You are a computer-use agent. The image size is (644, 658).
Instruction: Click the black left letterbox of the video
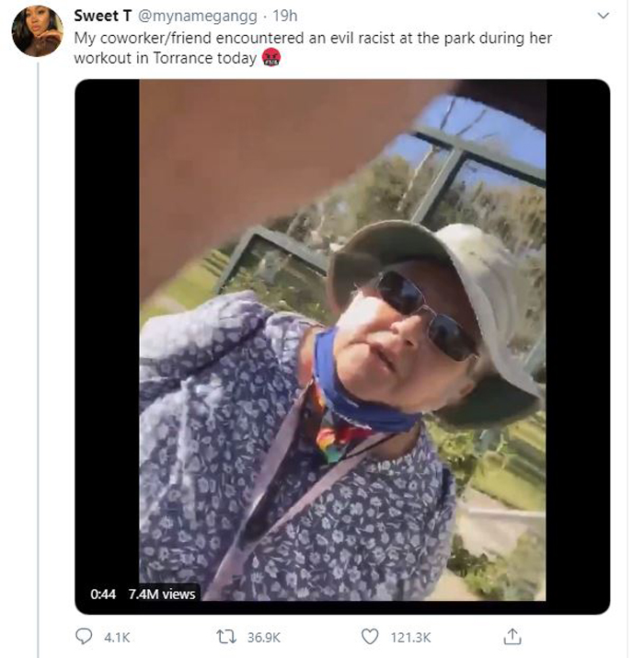(108, 328)
